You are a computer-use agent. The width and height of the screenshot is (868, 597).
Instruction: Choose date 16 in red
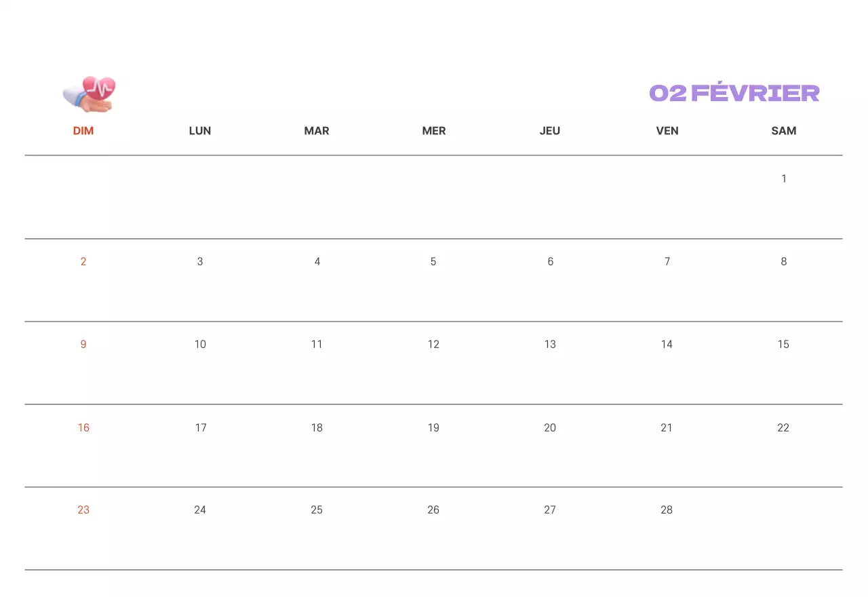83,427
